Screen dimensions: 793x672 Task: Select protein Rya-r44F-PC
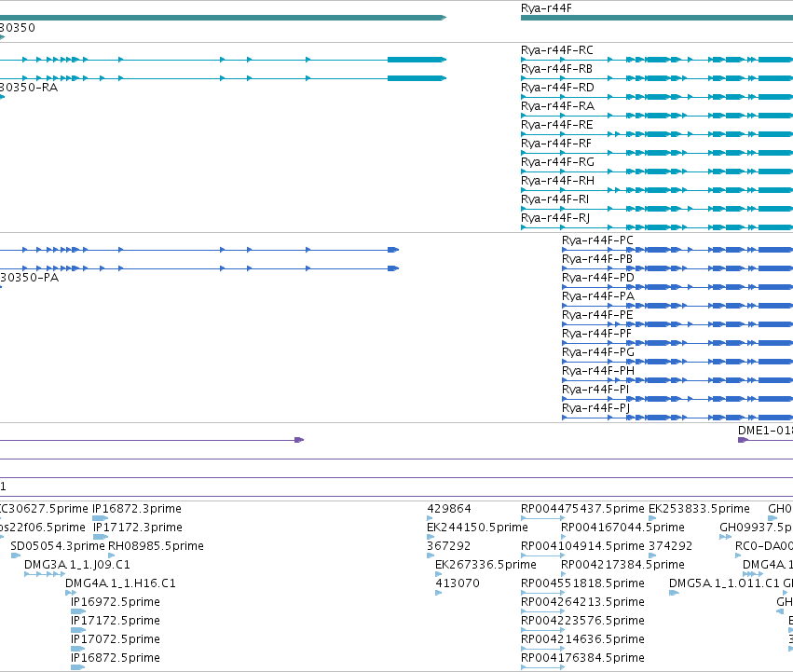[597, 240]
